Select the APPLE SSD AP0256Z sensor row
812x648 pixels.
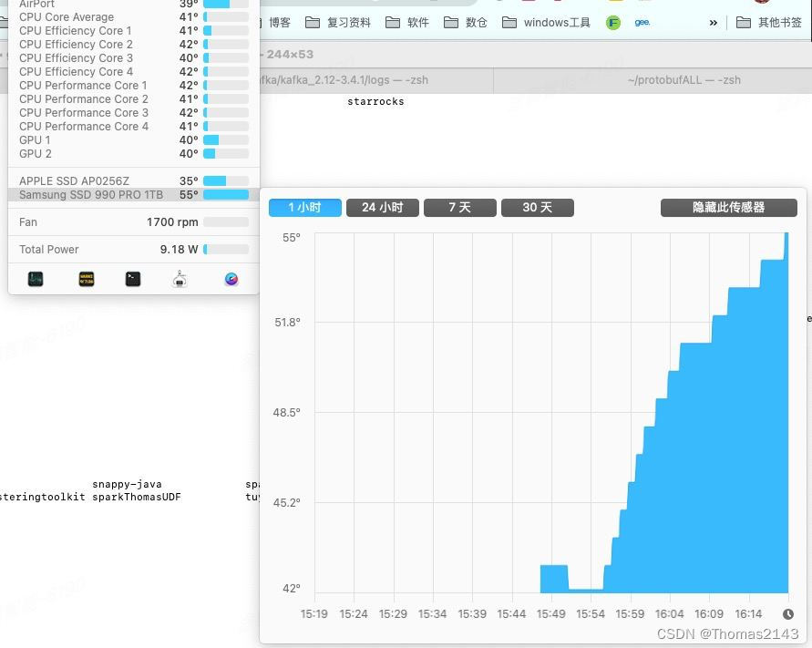click(134, 180)
